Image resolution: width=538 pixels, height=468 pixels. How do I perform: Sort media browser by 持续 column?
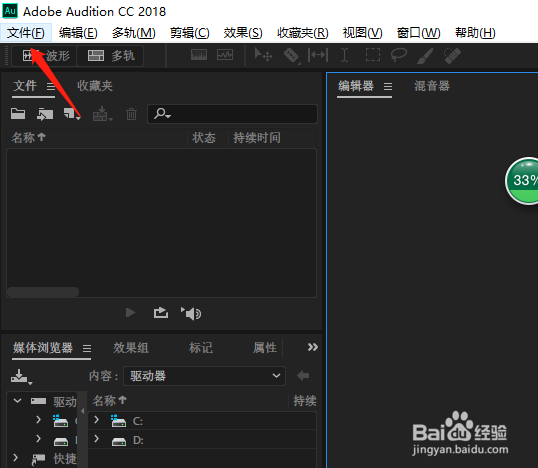(x=305, y=401)
